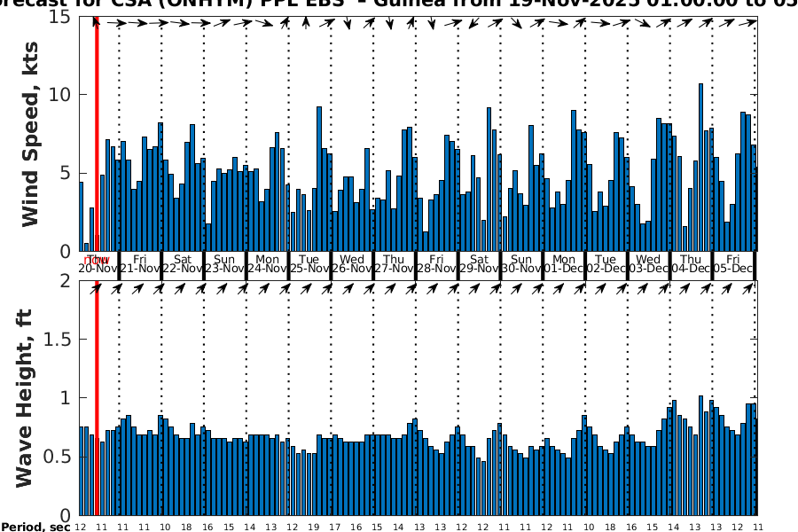
Task: Select the Sat 22-Nov date label
Action: (x=183, y=264)
